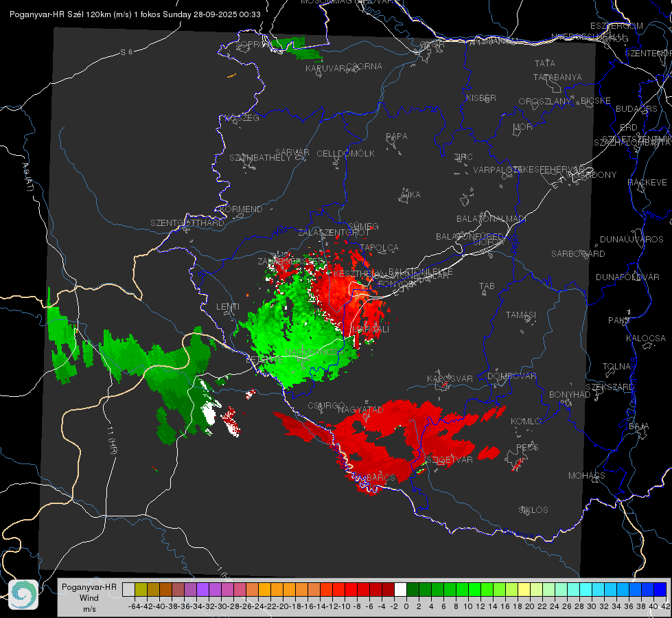Image resolution: width=672 pixels, height=618 pixels.
Task: Click the purple swatch above value -34
Action: click(202, 589)
